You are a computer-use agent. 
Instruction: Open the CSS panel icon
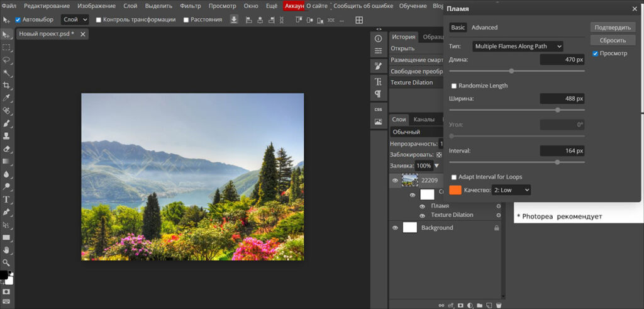(378, 110)
